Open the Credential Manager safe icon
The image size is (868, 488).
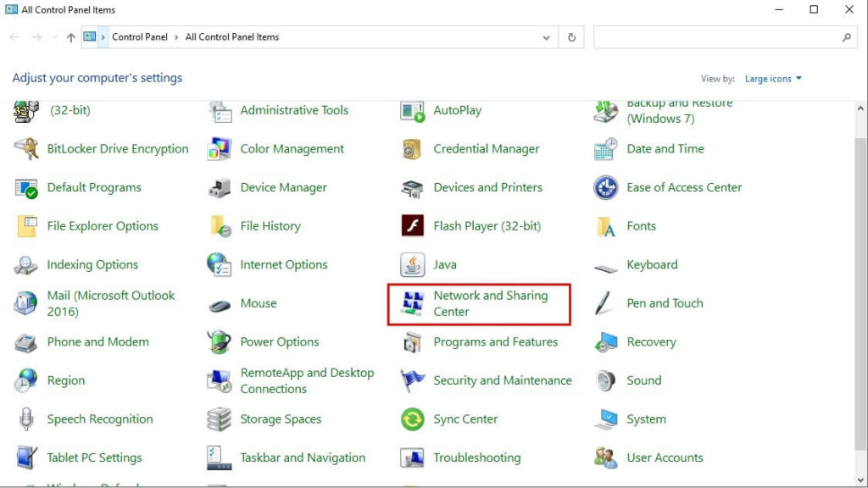pyautogui.click(x=412, y=149)
